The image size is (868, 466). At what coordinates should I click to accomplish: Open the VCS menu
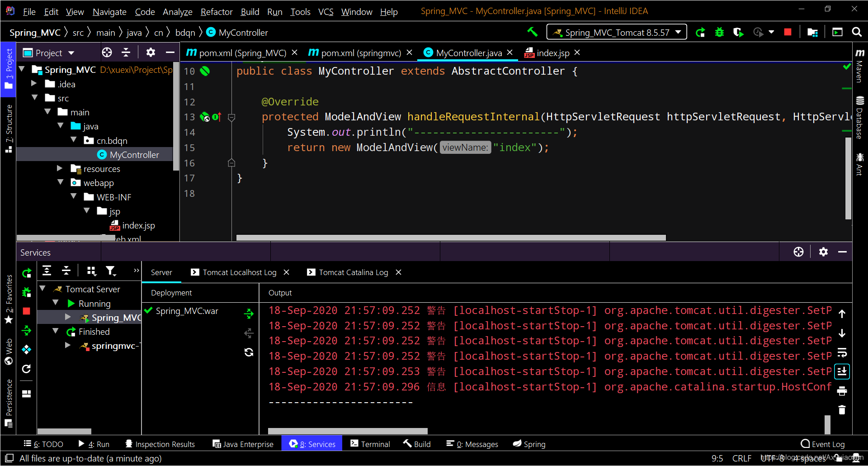tap(325, 12)
